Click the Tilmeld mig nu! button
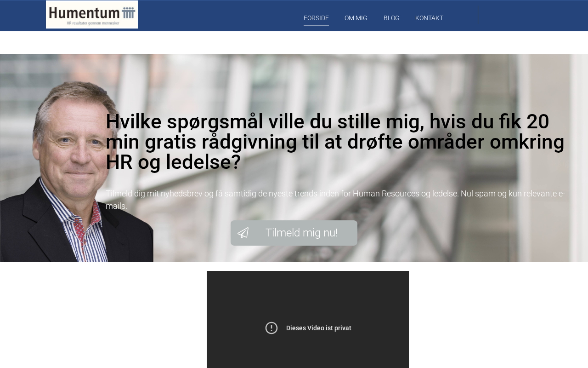This screenshot has height=368, width=588. 294,233
